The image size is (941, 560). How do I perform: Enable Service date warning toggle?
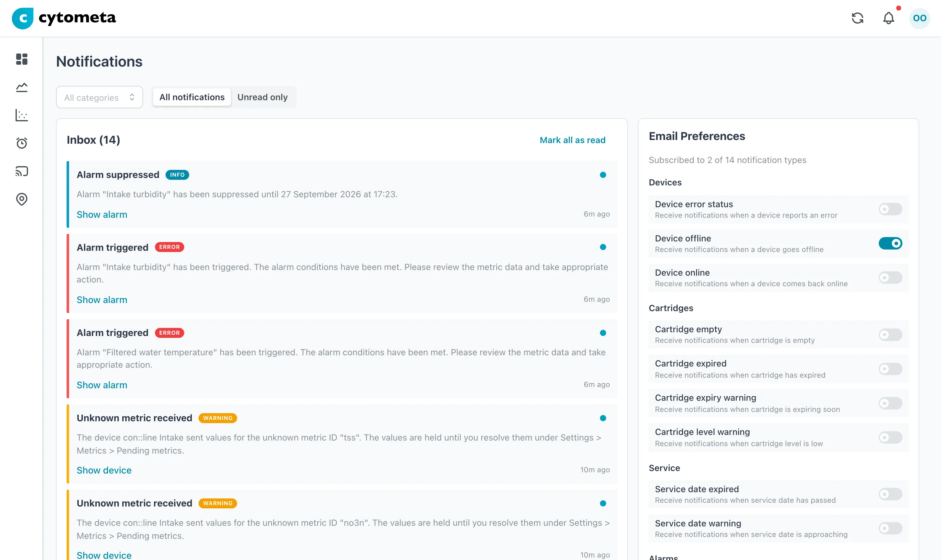click(x=890, y=529)
